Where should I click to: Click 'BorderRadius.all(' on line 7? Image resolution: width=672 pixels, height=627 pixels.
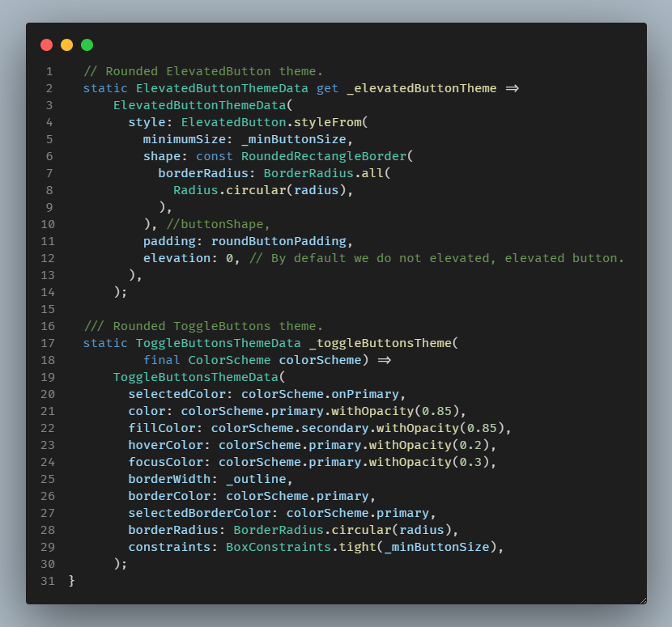click(327, 173)
